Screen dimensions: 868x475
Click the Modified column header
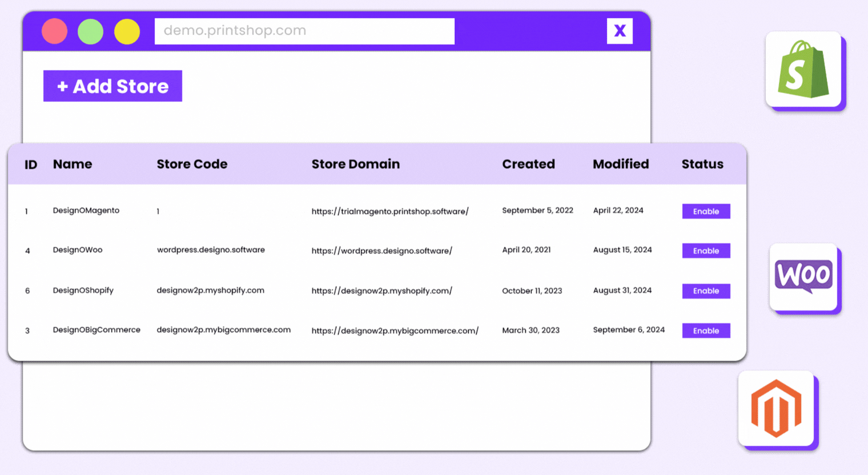click(x=621, y=164)
